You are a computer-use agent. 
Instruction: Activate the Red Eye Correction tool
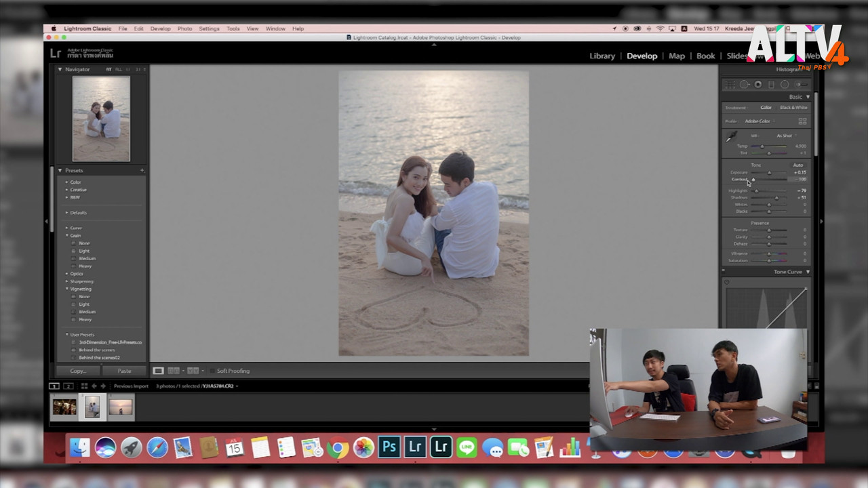(757, 85)
